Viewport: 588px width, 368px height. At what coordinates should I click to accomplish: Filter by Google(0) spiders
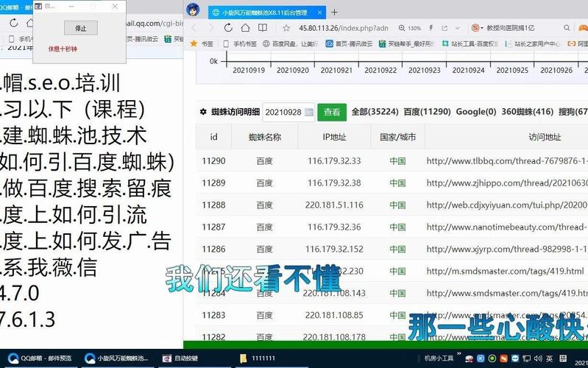coord(476,112)
